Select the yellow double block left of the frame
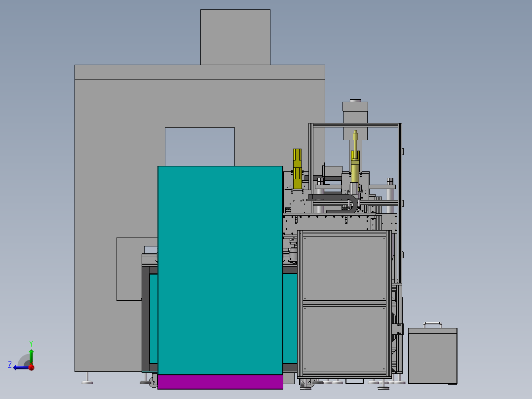Image resolution: width=532 pixels, height=399 pixels. [297, 169]
